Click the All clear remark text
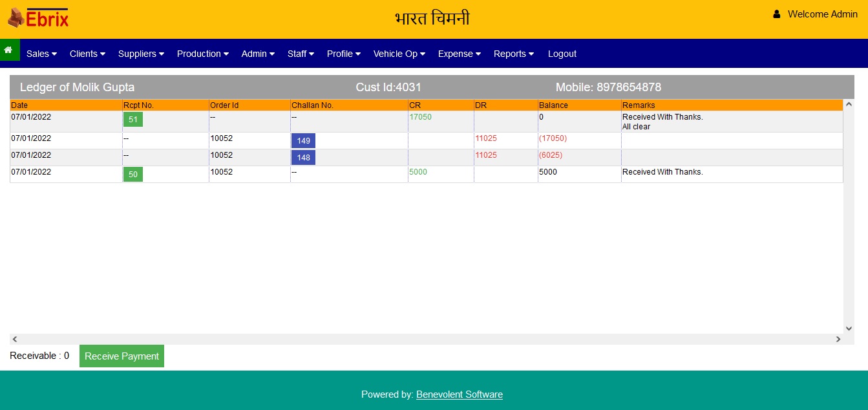The image size is (868, 410). click(x=637, y=127)
